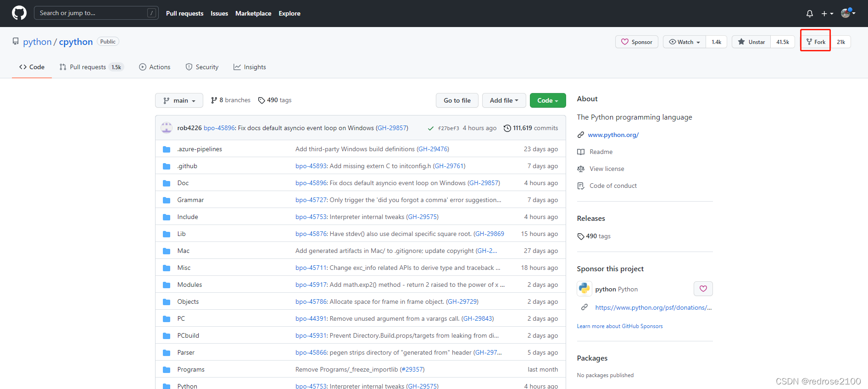The image size is (868, 389).
Task: Open the Doc folder
Action: pyautogui.click(x=183, y=183)
